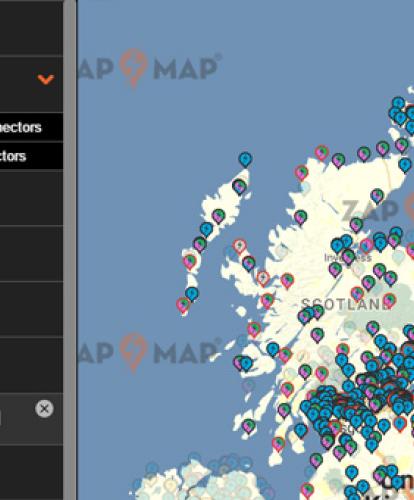Click the dark blue-purple pin on central Skye
Viewport: 414px width, 500px height.
point(249,264)
